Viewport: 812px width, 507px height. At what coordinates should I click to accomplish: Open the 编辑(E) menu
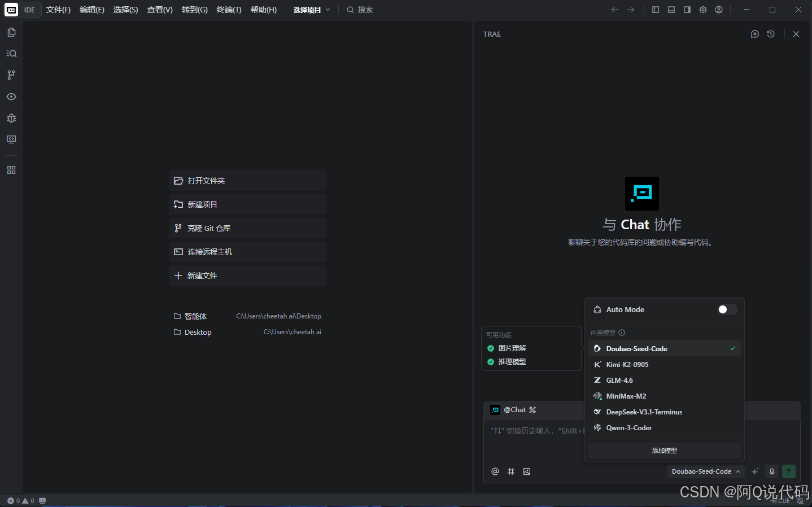pos(92,10)
